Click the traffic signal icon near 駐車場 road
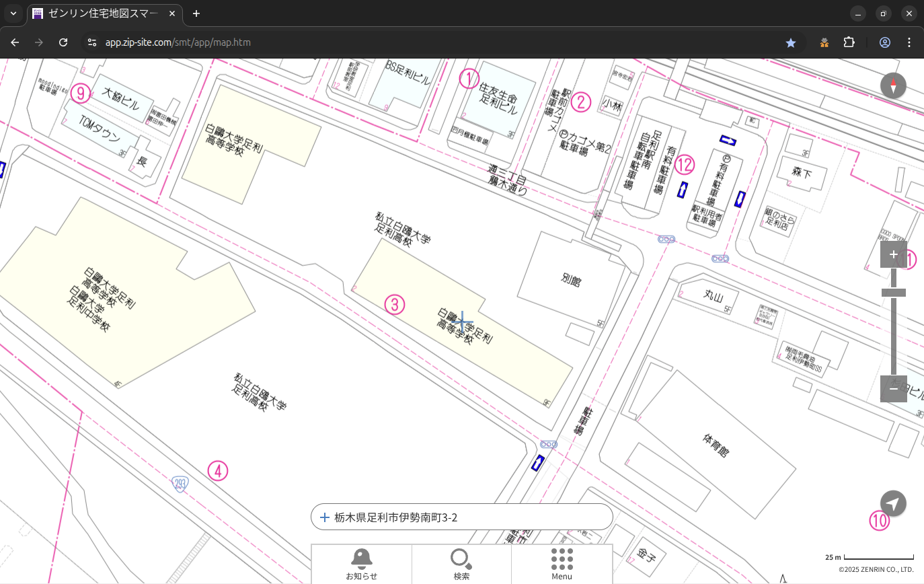924x584 pixels. click(549, 445)
